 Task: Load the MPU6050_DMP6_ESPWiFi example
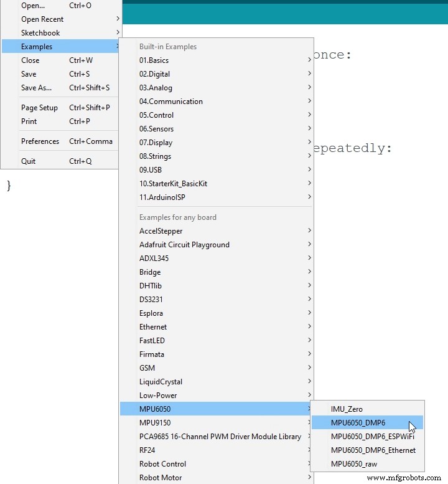coord(367,437)
